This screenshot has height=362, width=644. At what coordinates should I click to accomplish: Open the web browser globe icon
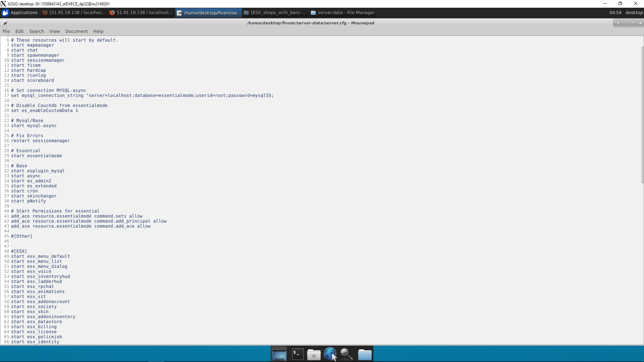tap(330, 354)
